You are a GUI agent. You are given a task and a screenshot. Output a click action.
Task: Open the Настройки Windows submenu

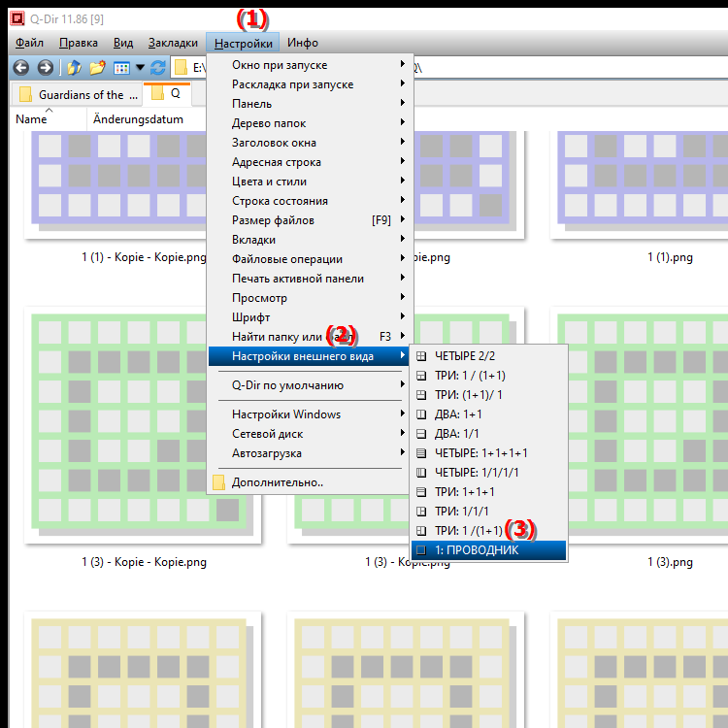309,414
